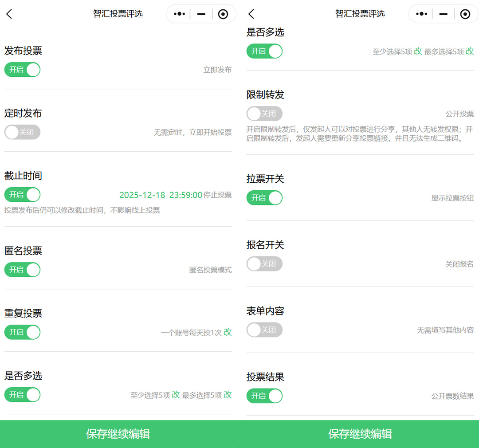Switch on the 报名开关 toggle
479x448 pixels.
point(264,264)
